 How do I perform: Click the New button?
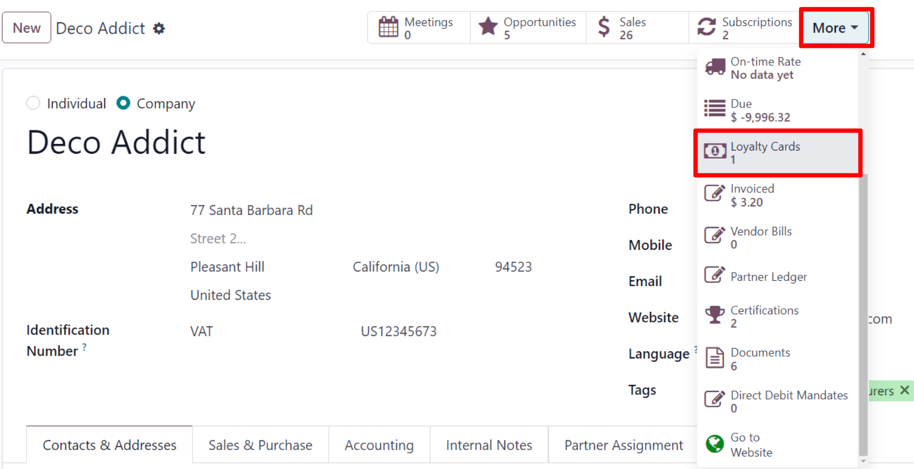[x=27, y=28]
